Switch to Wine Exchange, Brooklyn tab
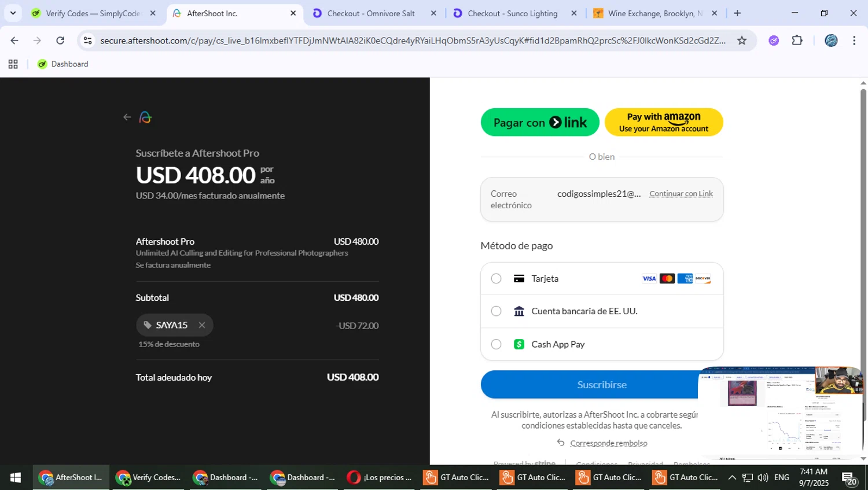 tap(655, 13)
